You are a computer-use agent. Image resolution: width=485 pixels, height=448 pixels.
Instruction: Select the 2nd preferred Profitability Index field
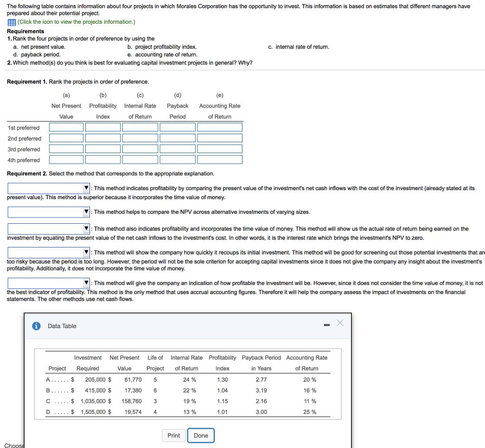click(x=103, y=138)
